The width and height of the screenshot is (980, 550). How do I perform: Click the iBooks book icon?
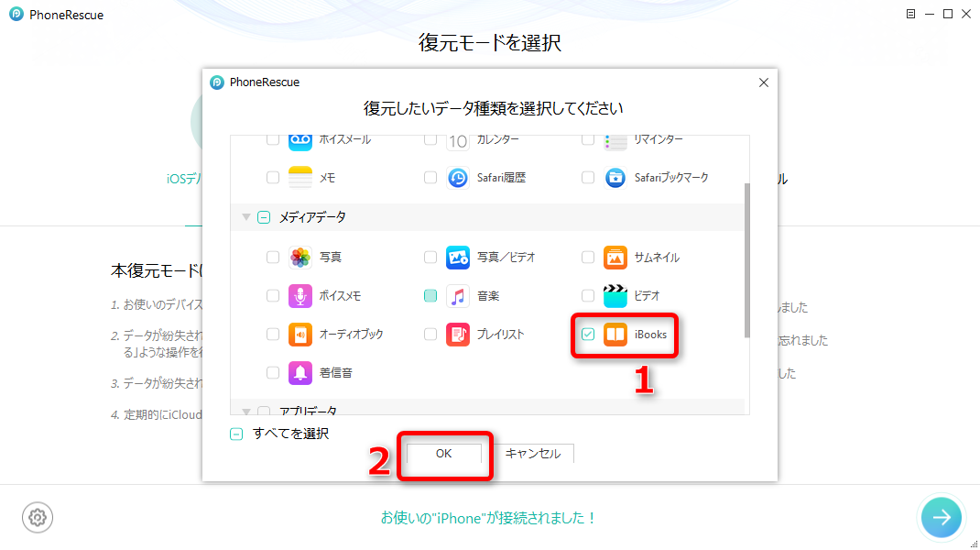(x=615, y=335)
